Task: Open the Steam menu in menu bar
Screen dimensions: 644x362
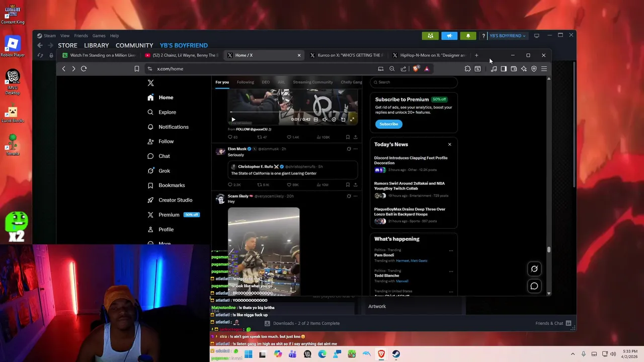Action: pyautogui.click(x=49, y=36)
